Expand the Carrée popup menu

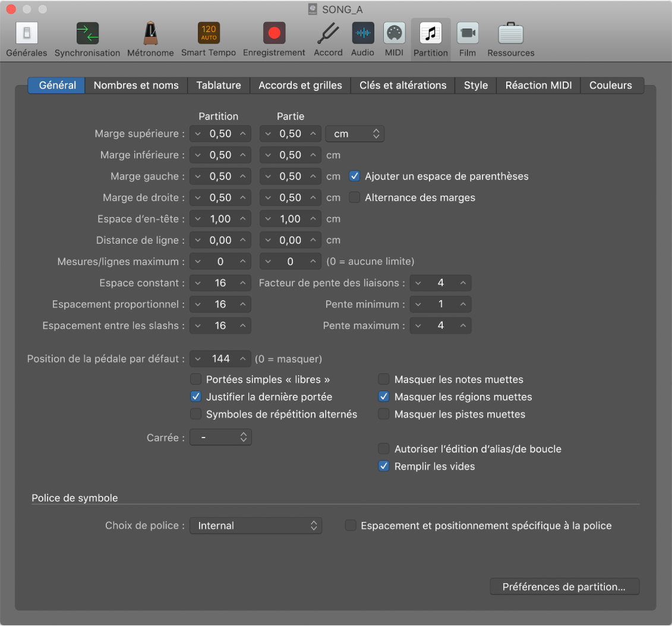pyautogui.click(x=220, y=438)
